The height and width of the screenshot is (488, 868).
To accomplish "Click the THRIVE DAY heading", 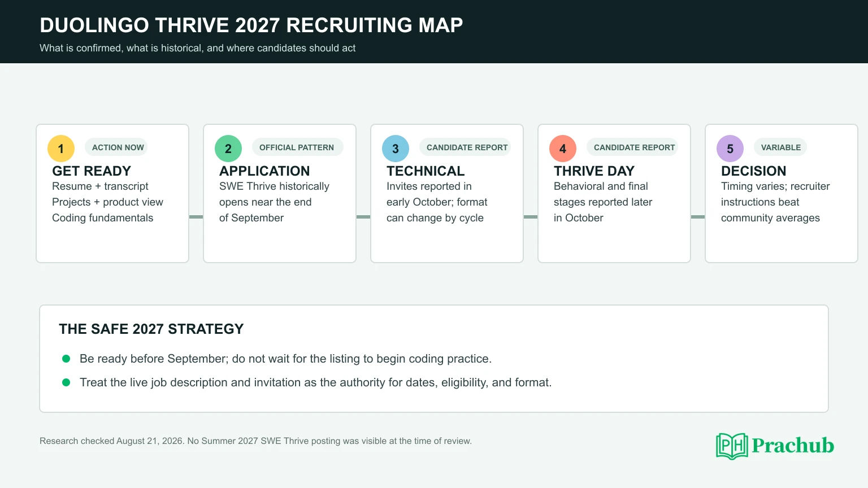I will (x=594, y=171).
